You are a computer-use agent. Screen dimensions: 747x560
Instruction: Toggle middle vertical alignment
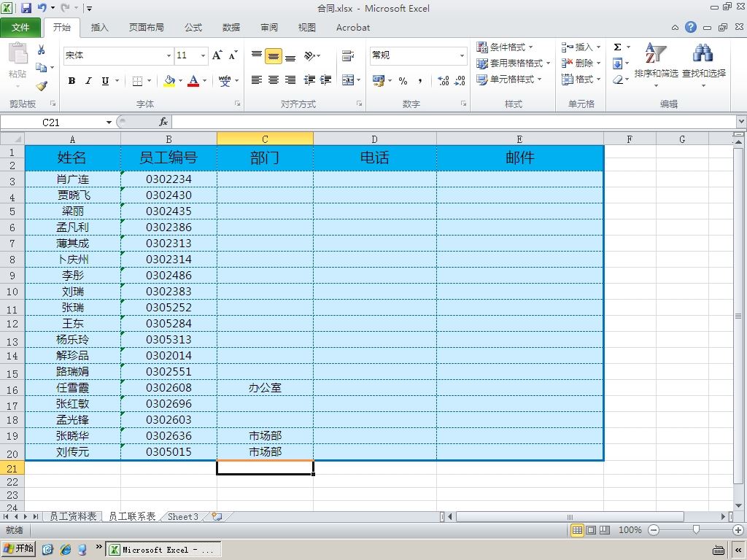tap(274, 55)
